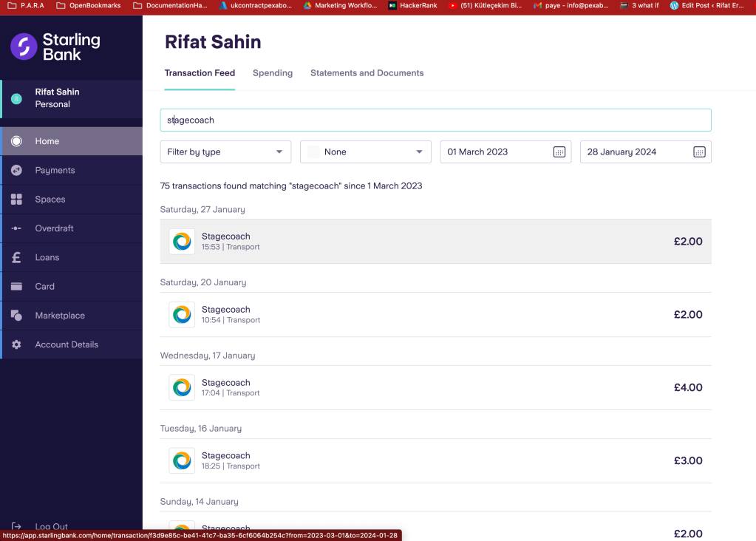
Task: Click Stagecoach logo on 16 January transaction
Action: [x=182, y=460]
